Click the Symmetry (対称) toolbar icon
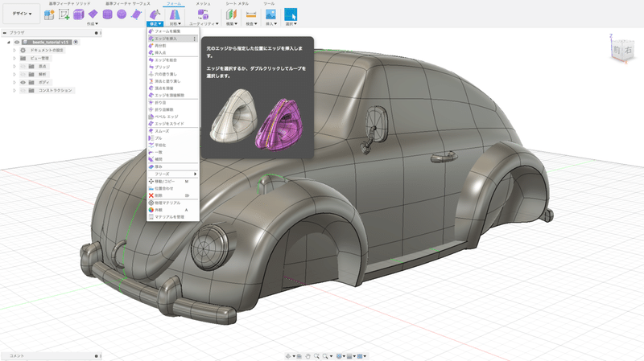Image resolution: width=644 pixels, height=361 pixels. tap(175, 14)
